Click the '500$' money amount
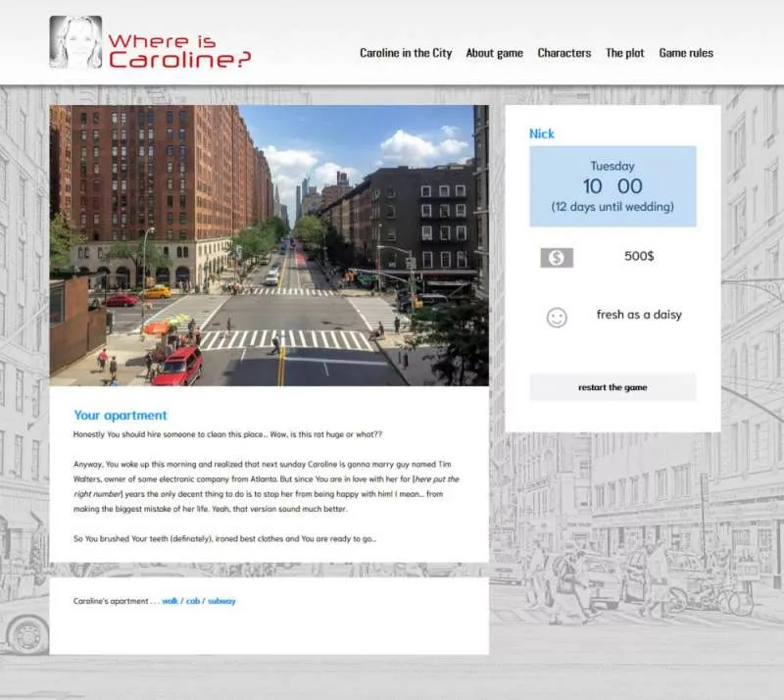Image resolution: width=784 pixels, height=700 pixels. [639, 256]
